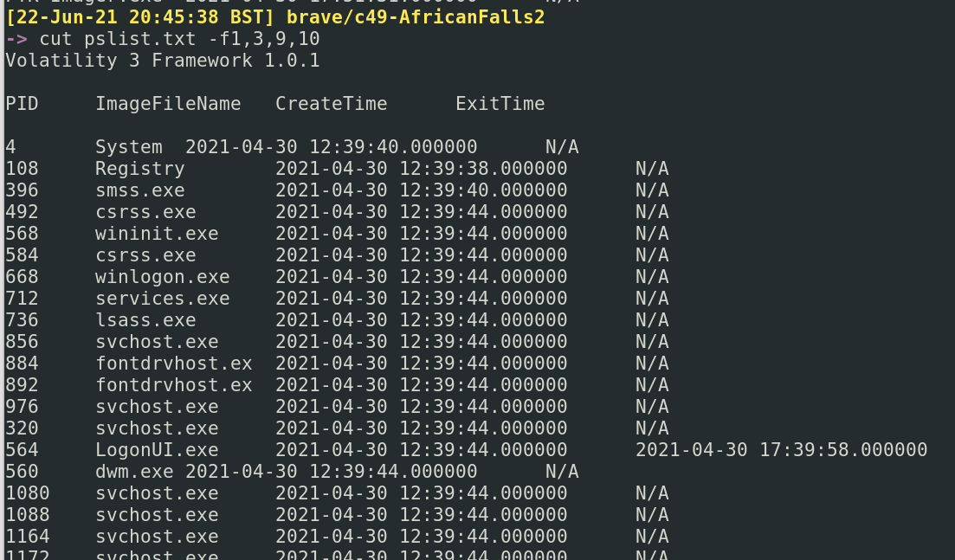Image resolution: width=955 pixels, height=560 pixels.
Task: Click the prompt arrow before cut command
Action: tap(16, 39)
